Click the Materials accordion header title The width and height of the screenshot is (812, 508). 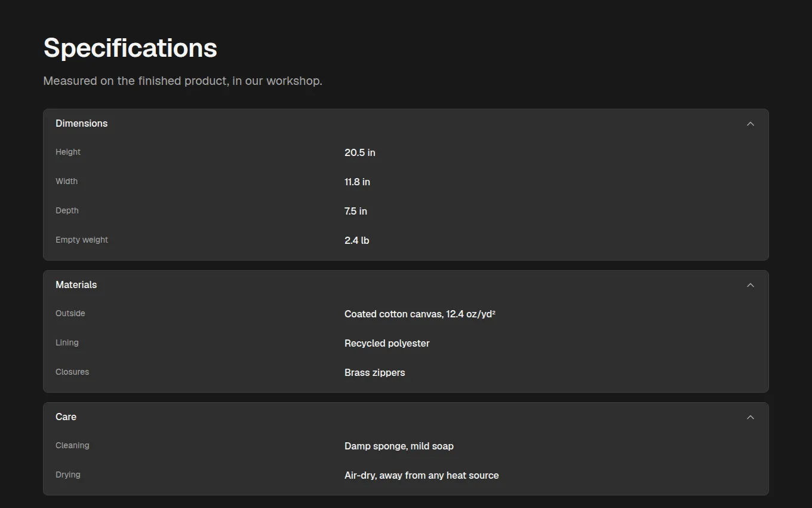point(76,284)
